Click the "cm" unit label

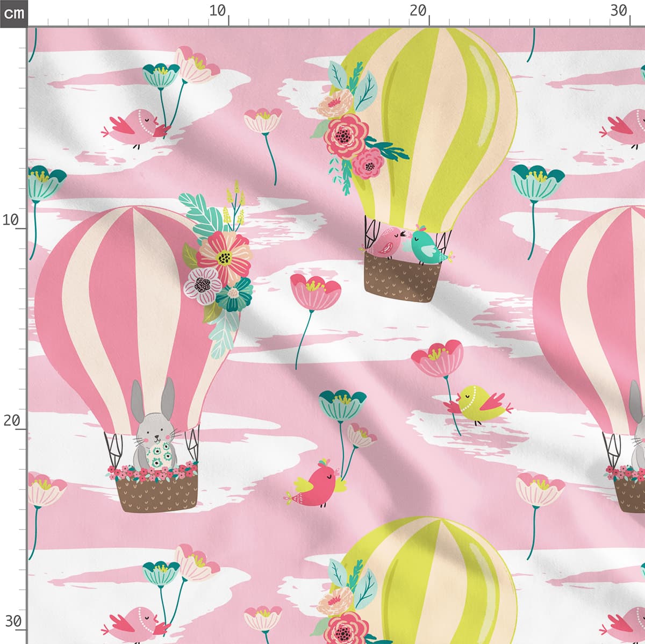[x=13, y=12]
